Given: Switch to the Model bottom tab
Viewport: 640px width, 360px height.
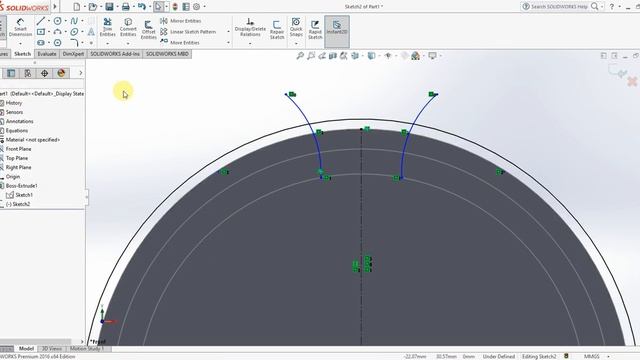Looking at the screenshot, I should [x=26, y=349].
